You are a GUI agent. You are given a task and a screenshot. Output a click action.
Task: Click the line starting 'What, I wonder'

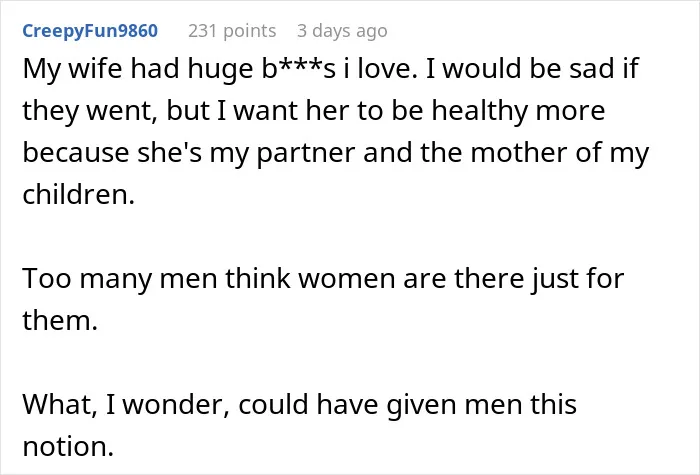point(300,405)
